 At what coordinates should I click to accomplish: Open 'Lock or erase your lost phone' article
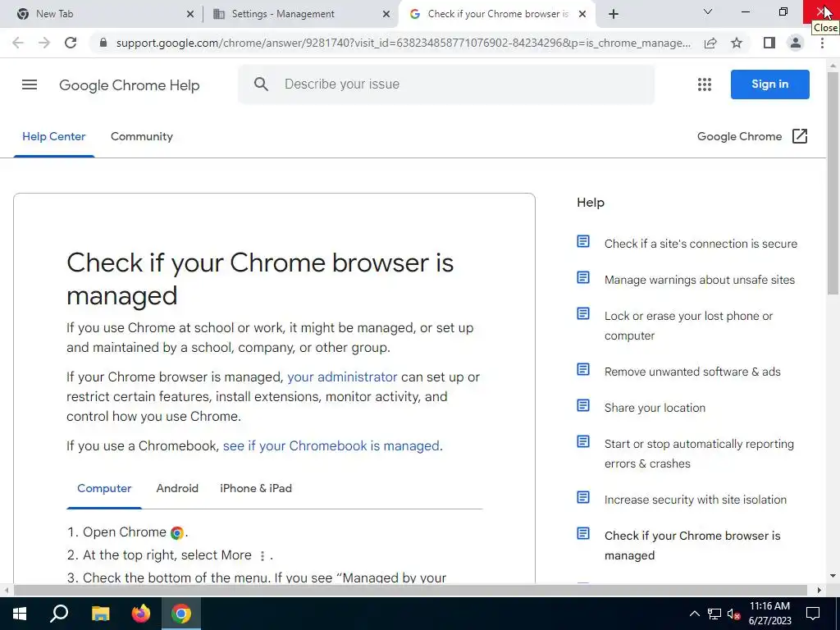(x=688, y=326)
